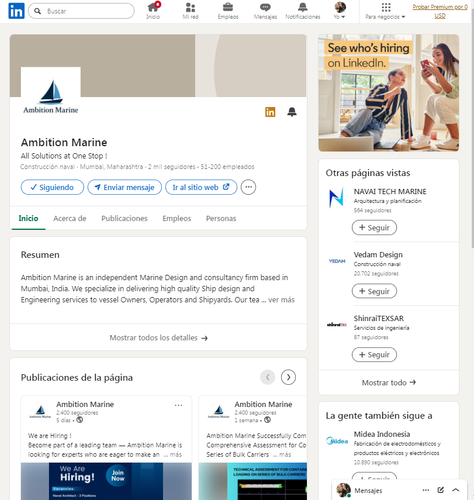
Task: Open the Yo profile avatar menu
Action: click(340, 11)
